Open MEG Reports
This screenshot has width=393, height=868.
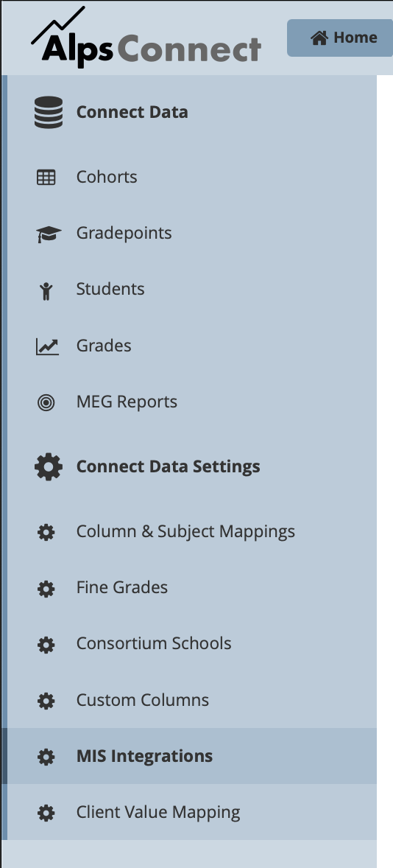point(127,402)
